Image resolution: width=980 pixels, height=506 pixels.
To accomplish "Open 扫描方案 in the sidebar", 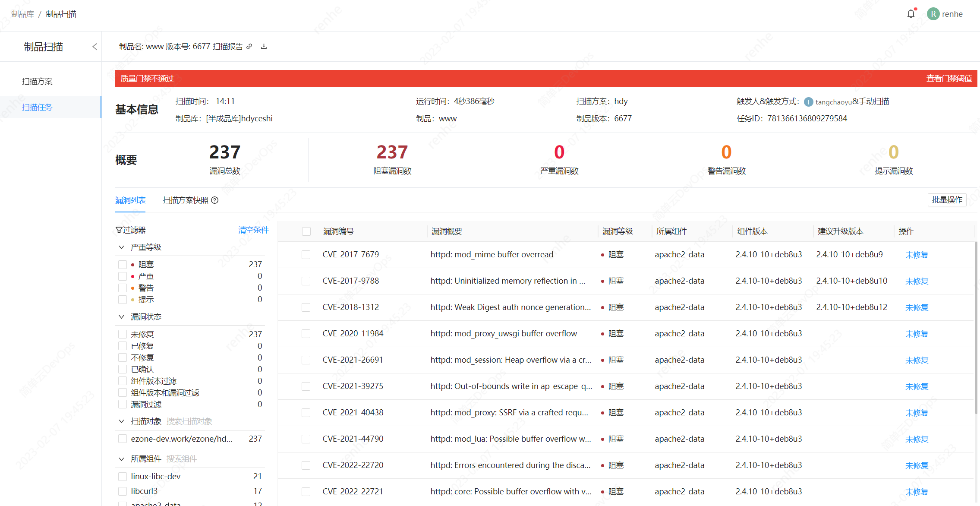I will pos(37,82).
